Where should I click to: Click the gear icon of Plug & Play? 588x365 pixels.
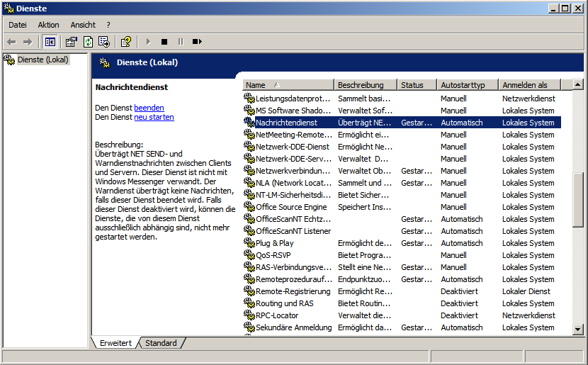coord(249,242)
